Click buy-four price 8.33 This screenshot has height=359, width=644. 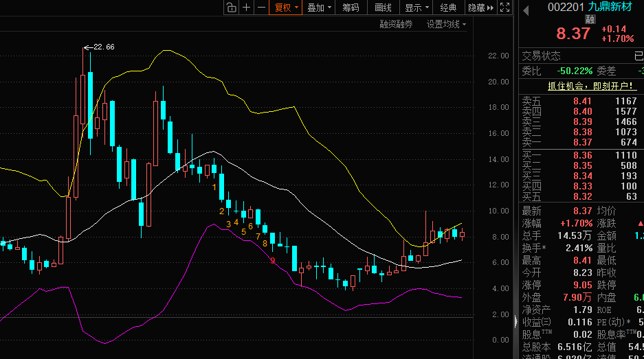[x=582, y=186]
